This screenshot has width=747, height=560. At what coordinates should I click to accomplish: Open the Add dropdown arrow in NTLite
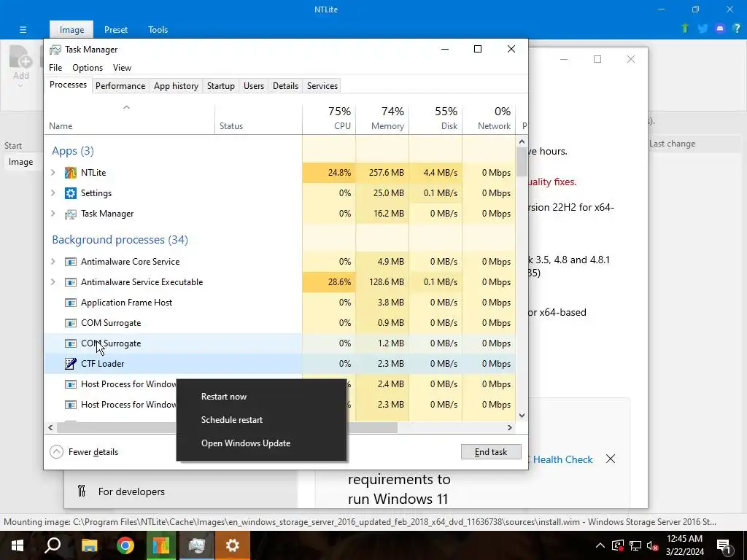[20, 86]
